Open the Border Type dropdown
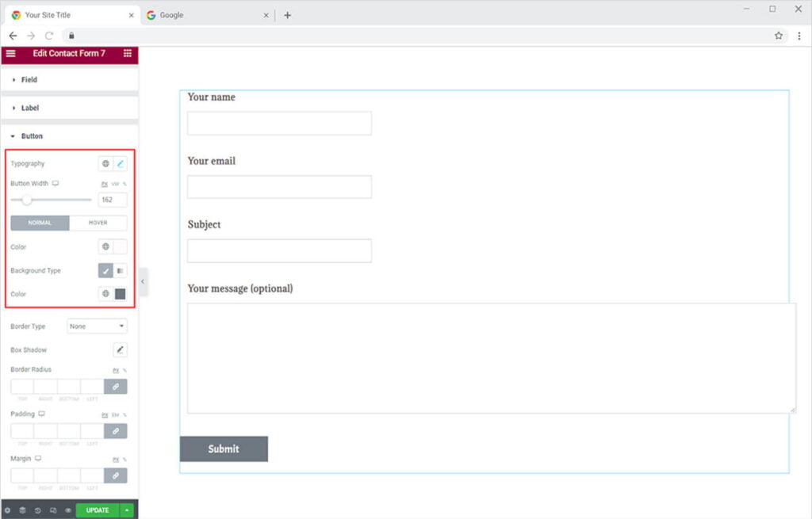 (x=97, y=326)
